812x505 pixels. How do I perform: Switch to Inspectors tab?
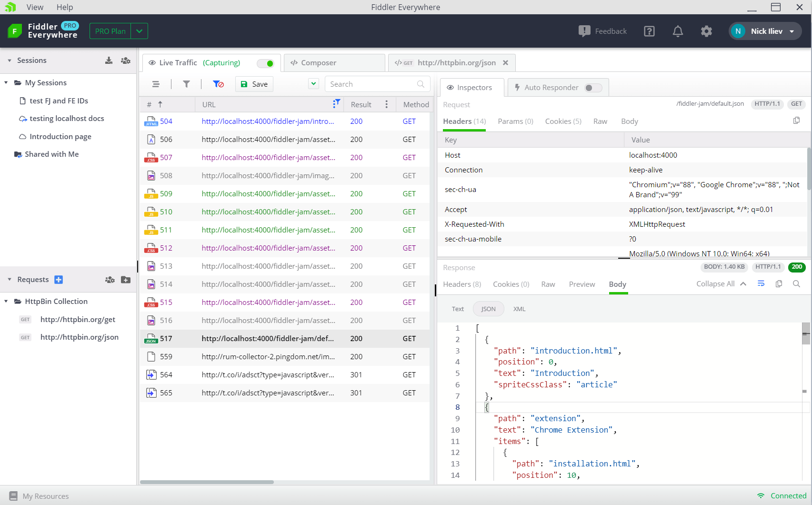tap(472, 88)
